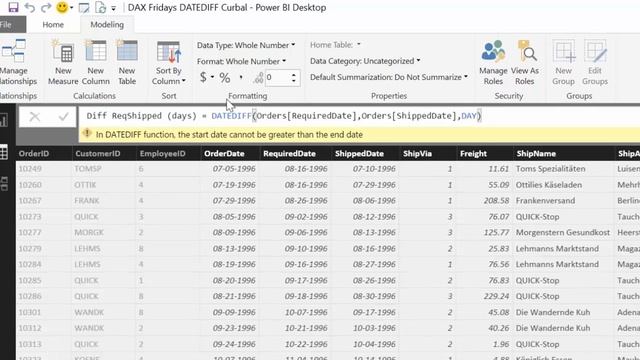Screen dimensions: 640x360
Task: Switch to Data view in sidebar
Action: click(x=4, y=152)
